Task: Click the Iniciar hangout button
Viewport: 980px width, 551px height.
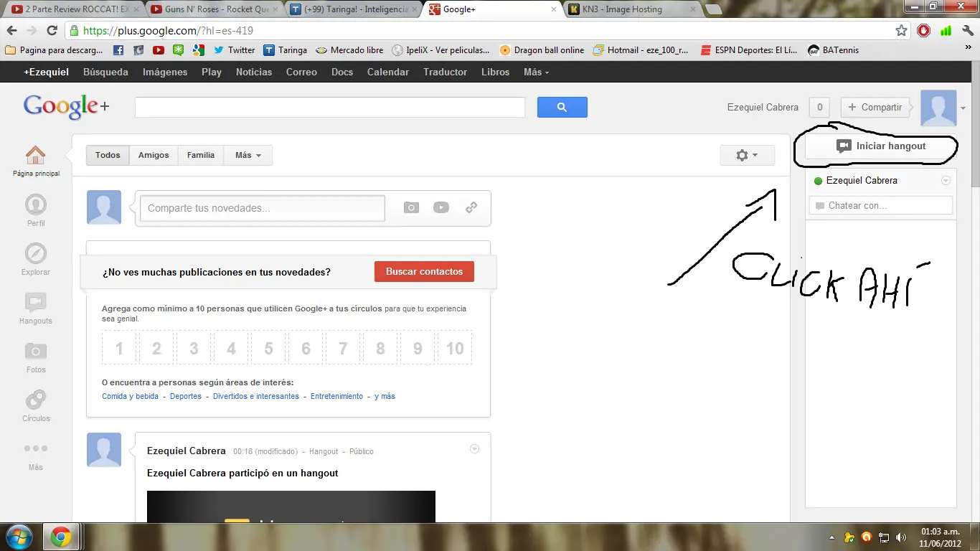Action: 881,146
